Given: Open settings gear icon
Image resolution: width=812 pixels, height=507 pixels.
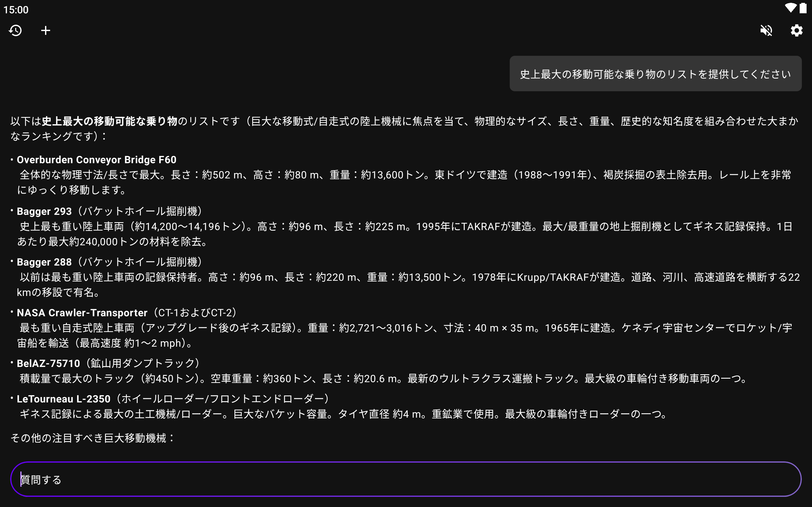Looking at the screenshot, I should click(796, 30).
